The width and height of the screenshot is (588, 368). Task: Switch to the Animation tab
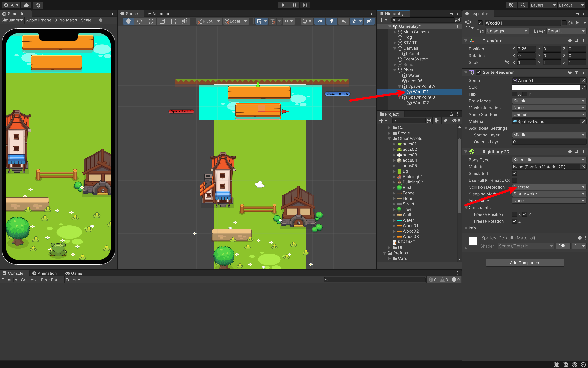44,273
